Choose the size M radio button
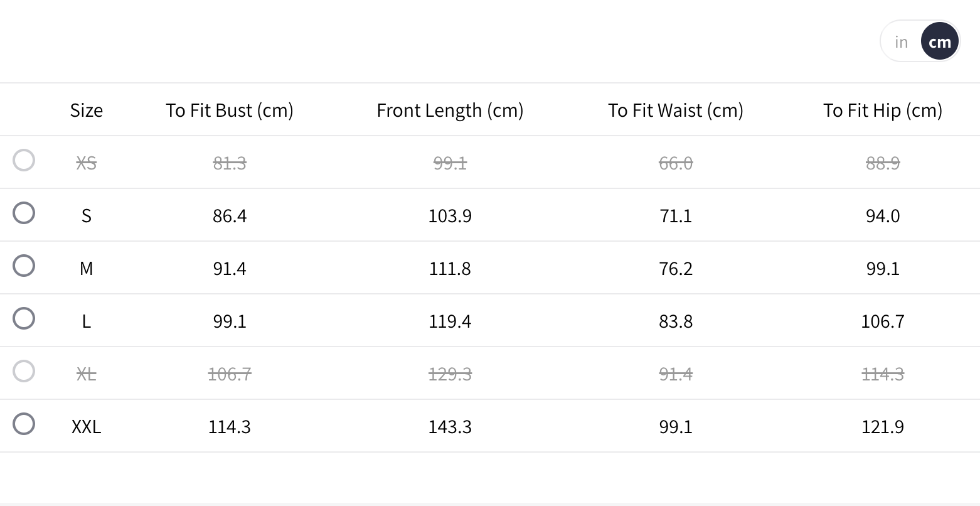 point(24,266)
